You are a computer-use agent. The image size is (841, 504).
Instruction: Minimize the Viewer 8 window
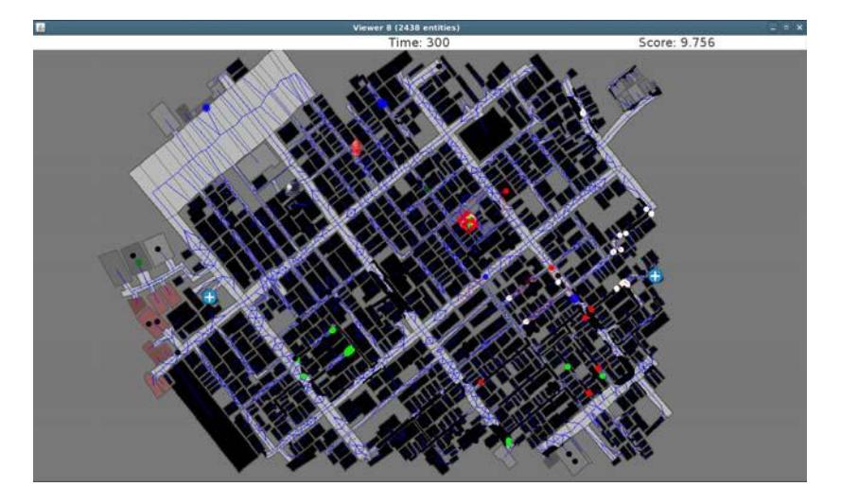coord(773,27)
